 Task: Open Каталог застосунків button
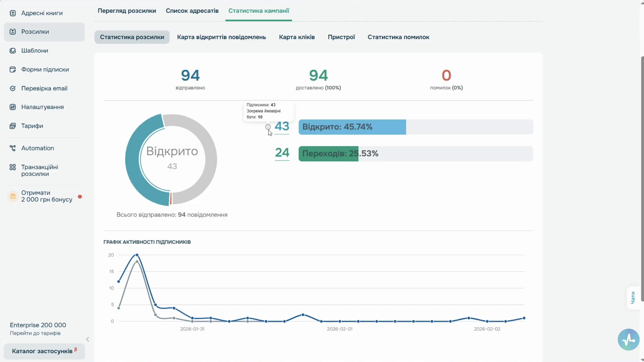coord(44,351)
